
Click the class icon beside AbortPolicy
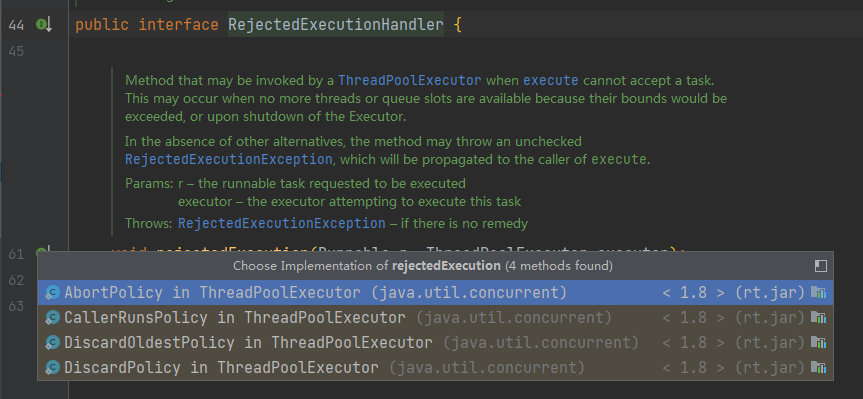click(x=52, y=293)
